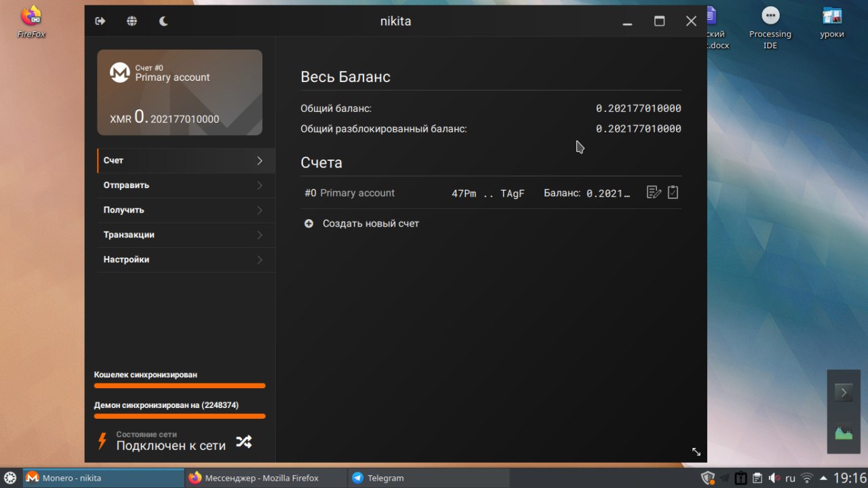Click Общий разблокированный баланс value
The image size is (868, 488).
click(x=639, y=129)
